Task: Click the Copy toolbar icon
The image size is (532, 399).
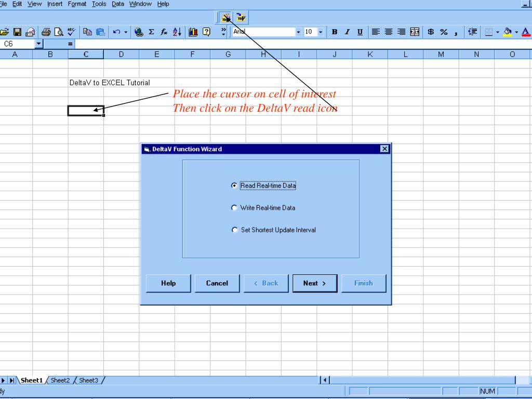Action: pyautogui.click(x=87, y=32)
